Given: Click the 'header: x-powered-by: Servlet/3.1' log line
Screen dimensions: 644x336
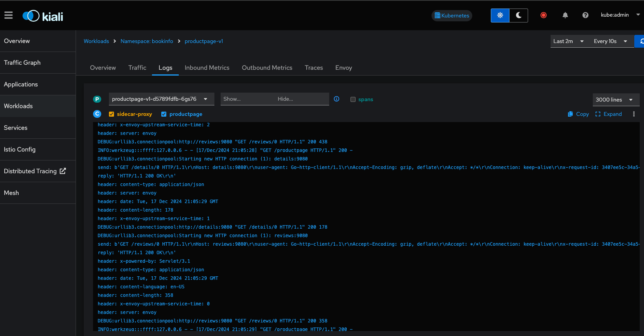Looking at the screenshot, I should click(x=144, y=261).
